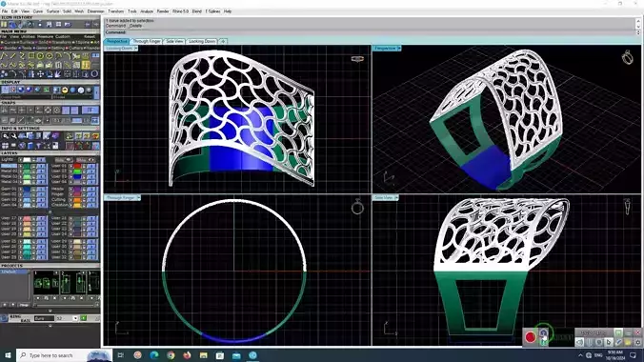Viewport: 644px width, 362px height.
Task: Open Cutters in Matrix main menu
Action: [74, 48]
